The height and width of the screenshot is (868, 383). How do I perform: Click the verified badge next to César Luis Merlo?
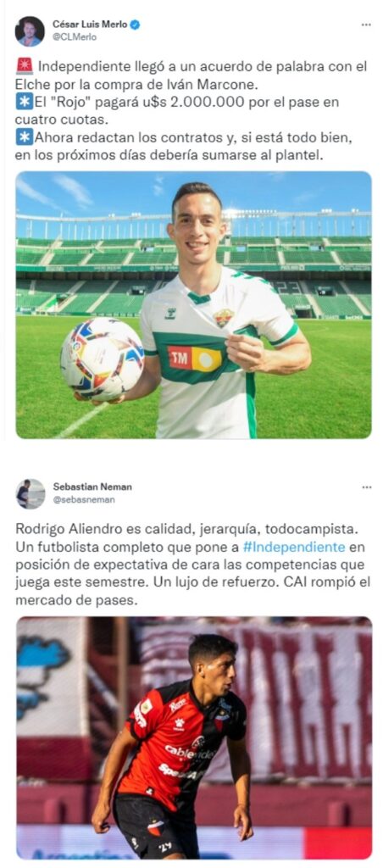136,25
